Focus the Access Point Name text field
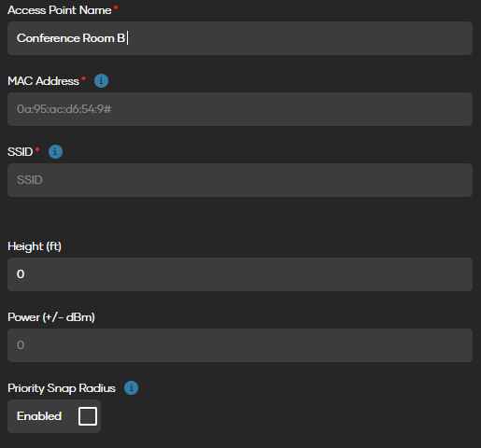Image resolution: width=481 pixels, height=448 pixels. 240,38
